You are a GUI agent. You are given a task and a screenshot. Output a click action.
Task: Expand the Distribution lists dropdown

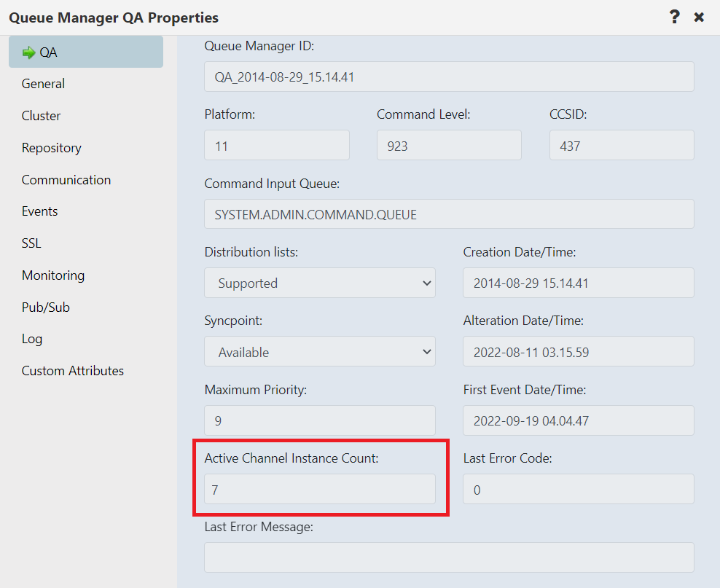pos(320,283)
